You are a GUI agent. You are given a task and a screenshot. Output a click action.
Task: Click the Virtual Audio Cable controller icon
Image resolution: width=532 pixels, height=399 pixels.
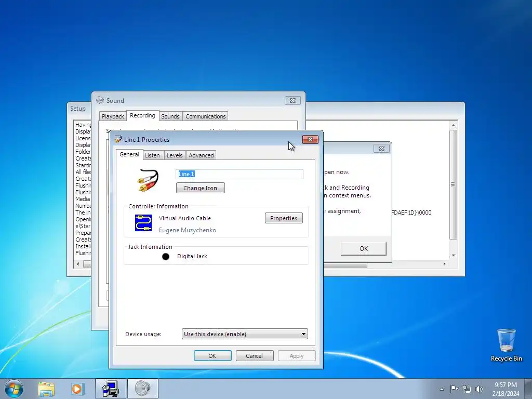click(x=143, y=223)
